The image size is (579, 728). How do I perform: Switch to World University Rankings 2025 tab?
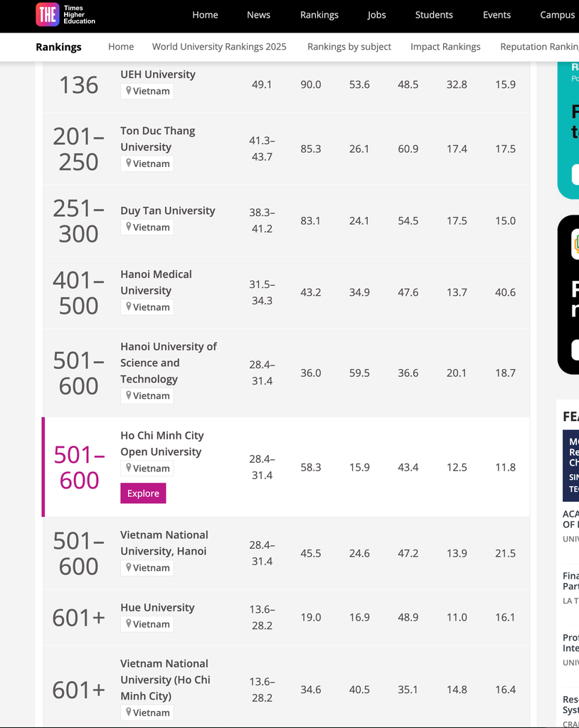219,46
